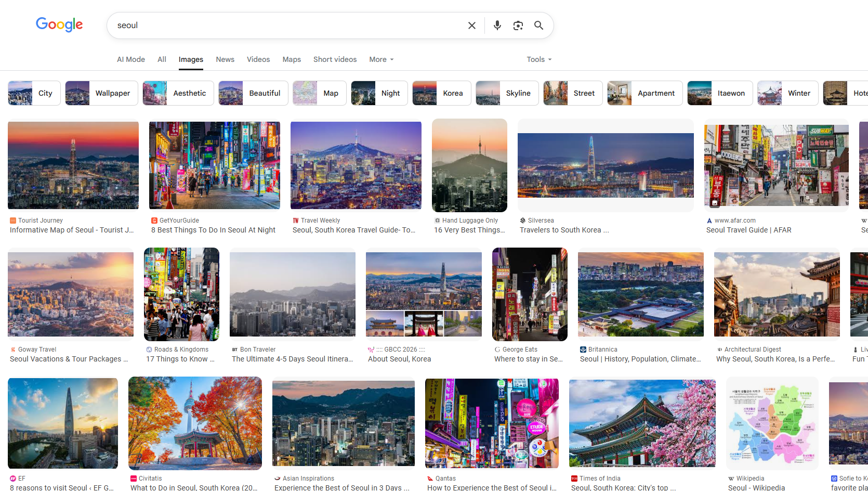This screenshot has width=868, height=491.
Task: Apply the Winter filter chip
Action: (788, 93)
